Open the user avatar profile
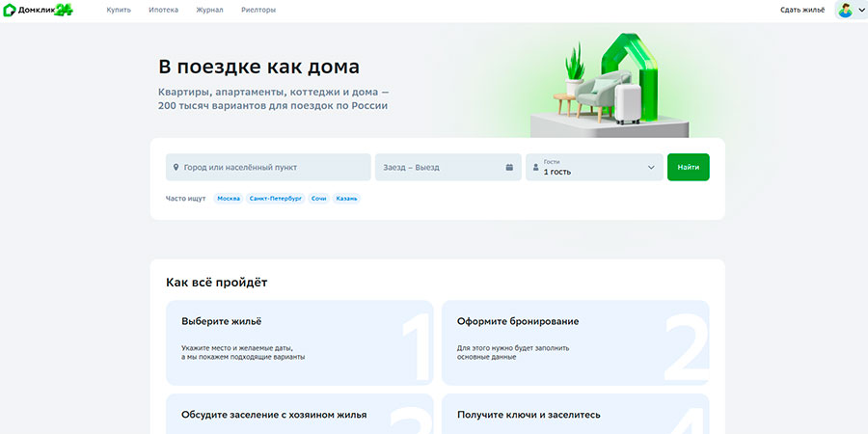This screenshot has width=868, height=434. coord(845,10)
